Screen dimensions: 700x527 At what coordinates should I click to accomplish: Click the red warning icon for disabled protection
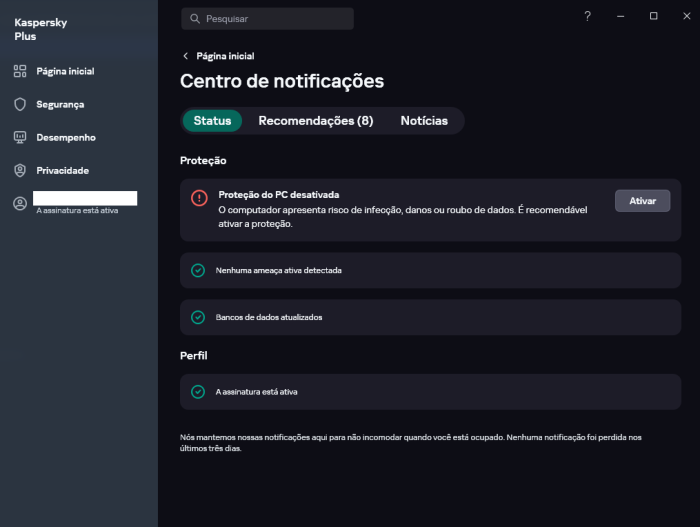pyautogui.click(x=199, y=198)
